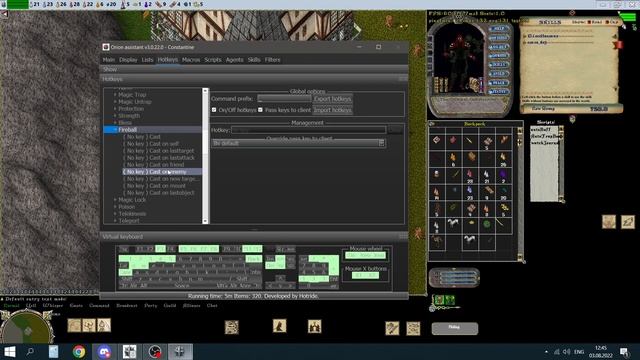Toggle the Cap option in Skills gump
The width and height of the screenshot is (640, 360).
point(608,22)
